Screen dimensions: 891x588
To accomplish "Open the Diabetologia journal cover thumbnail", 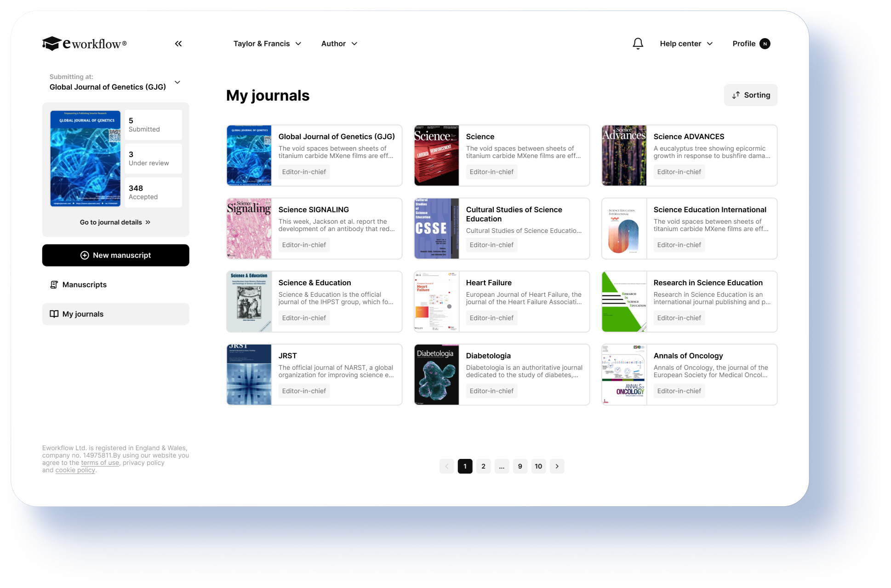I will 436,375.
